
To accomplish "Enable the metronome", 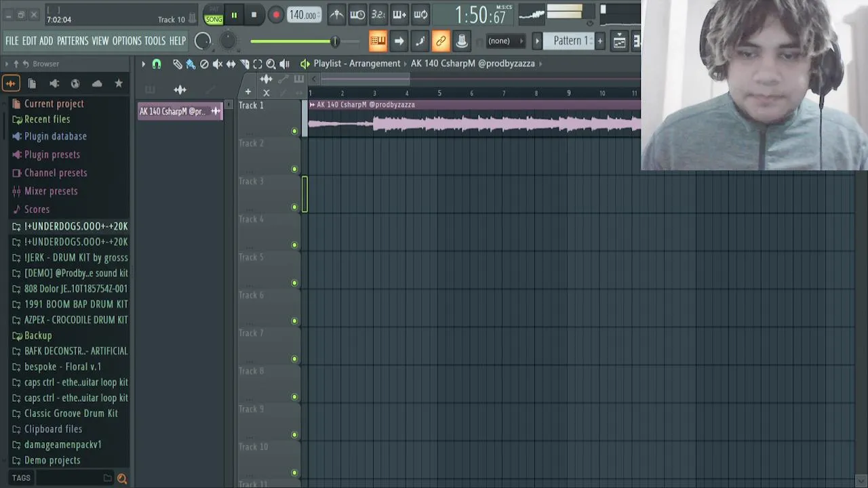I will pyautogui.click(x=336, y=15).
